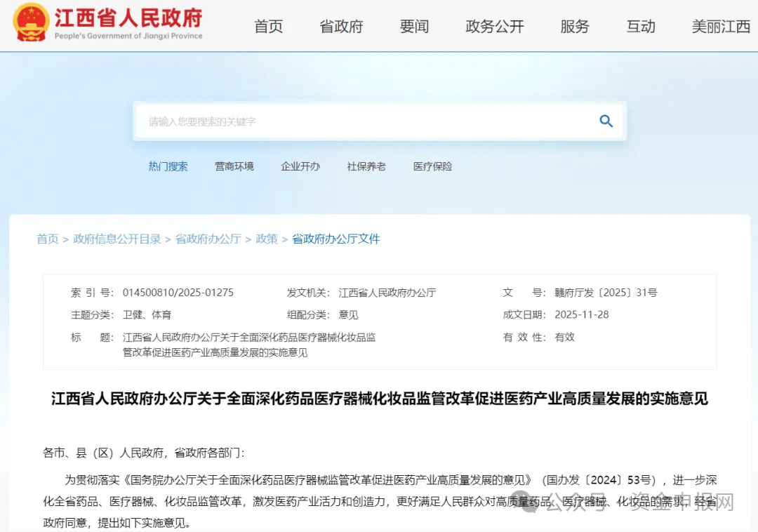758x532 pixels.
Task: Open the 社保养老 hot search link
Action: tap(366, 166)
